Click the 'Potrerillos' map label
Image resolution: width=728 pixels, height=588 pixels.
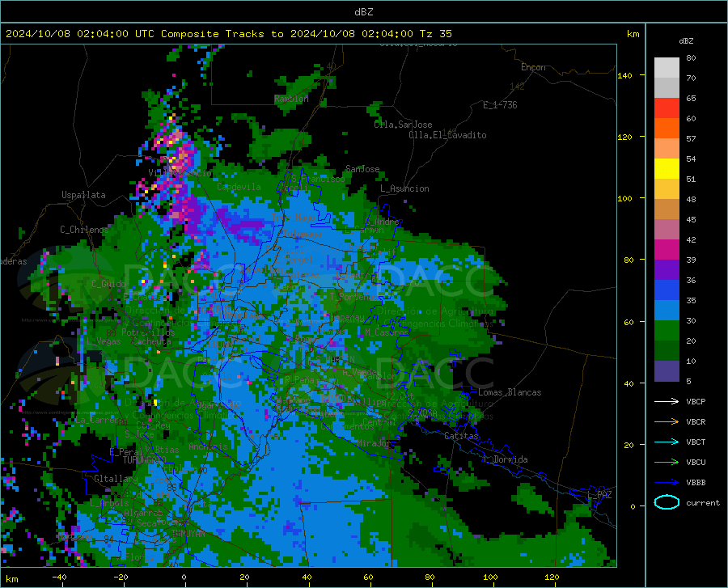[x=148, y=332]
